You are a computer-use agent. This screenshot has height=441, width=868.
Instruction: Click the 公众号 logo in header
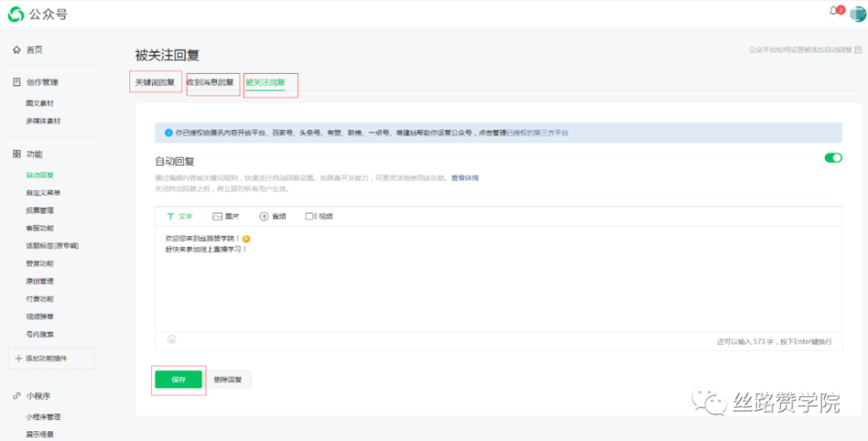click(x=37, y=15)
